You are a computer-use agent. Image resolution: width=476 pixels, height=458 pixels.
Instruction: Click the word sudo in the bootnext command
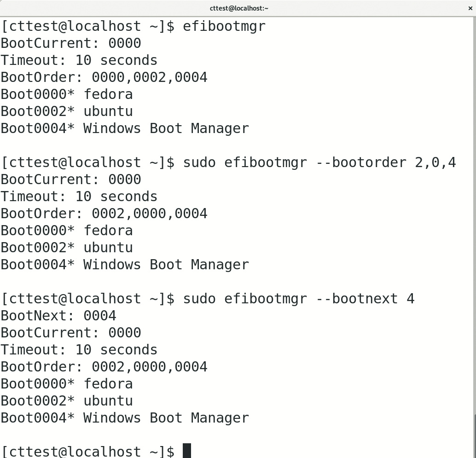[x=199, y=299]
